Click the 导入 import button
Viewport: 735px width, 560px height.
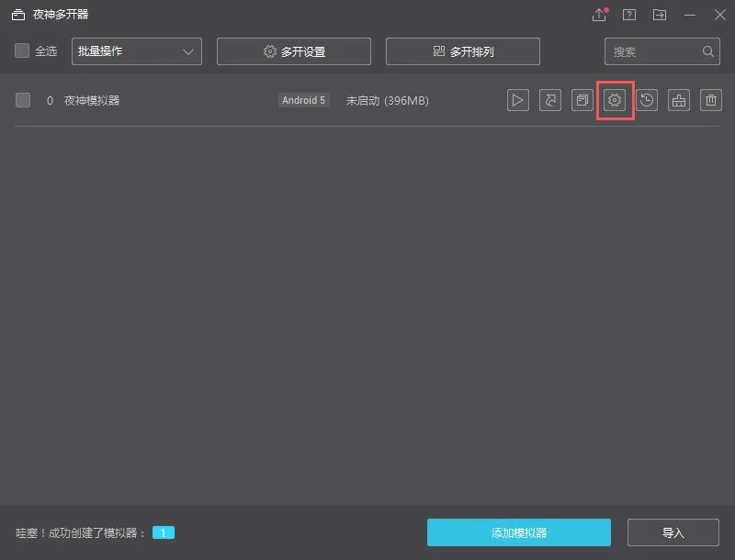pyautogui.click(x=673, y=532)
